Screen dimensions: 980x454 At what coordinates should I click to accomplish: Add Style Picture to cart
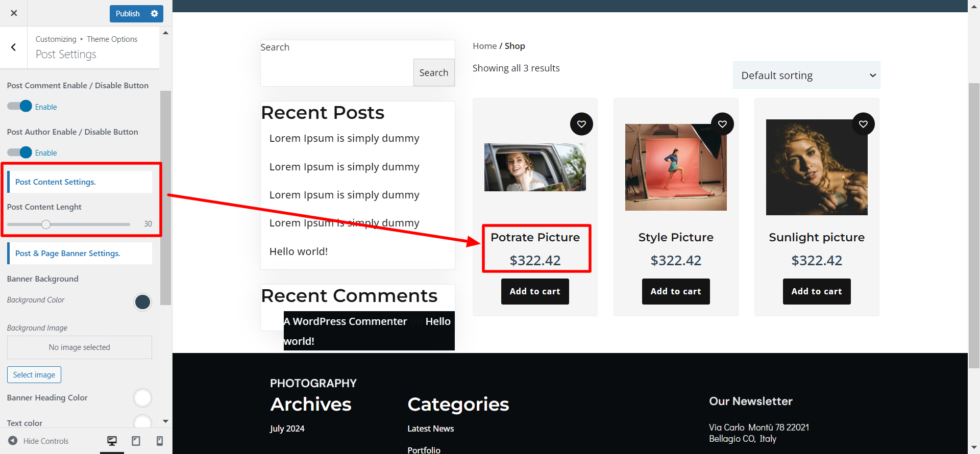(676, 291)
